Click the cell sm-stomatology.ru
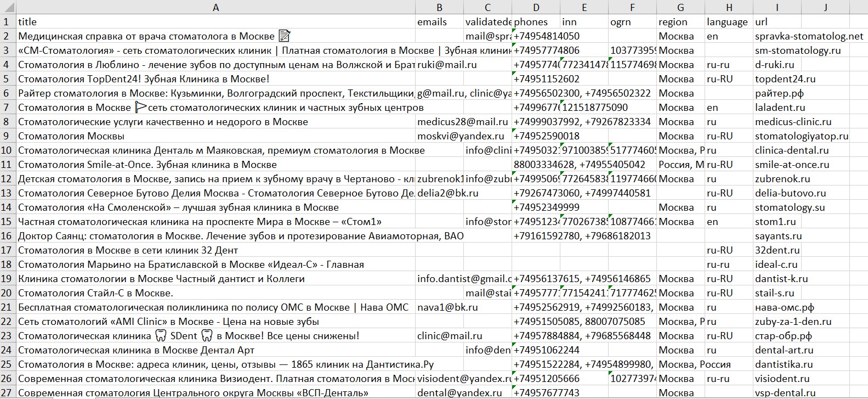 pyautogui.click(x=798, y=50)
